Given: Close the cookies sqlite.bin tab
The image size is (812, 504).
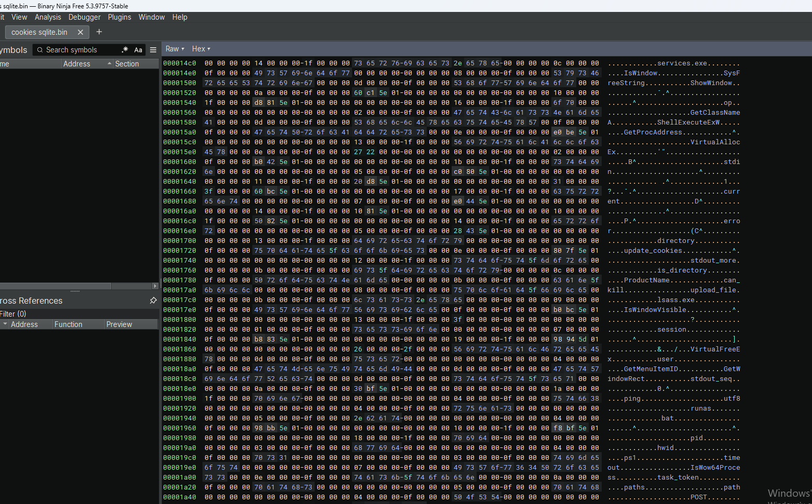Looking at the screenshot, I should tap(80, 32).
